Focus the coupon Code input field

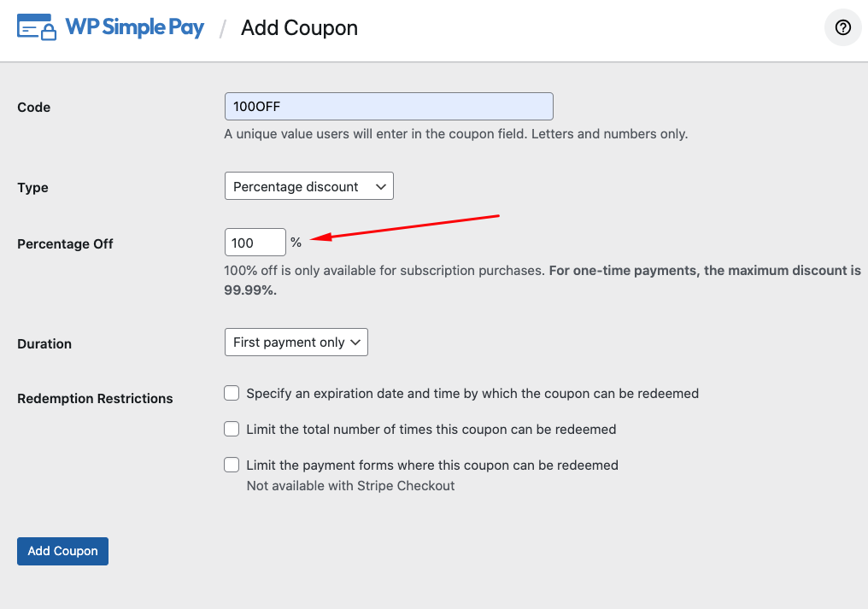[389, 107]
